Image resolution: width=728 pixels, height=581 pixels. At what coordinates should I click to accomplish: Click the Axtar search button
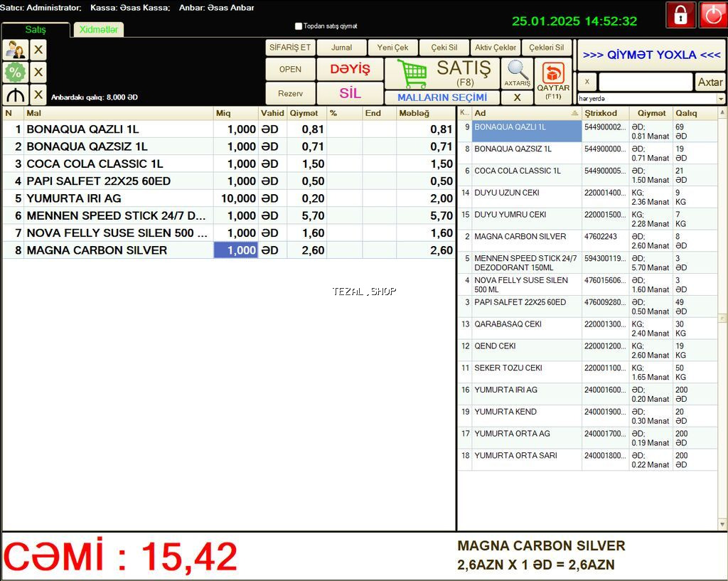710,82
